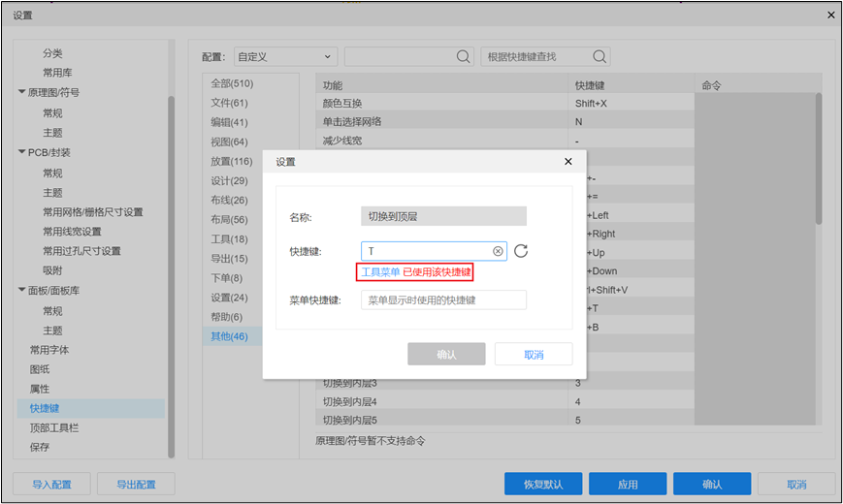Collapse the PCB/封装 tree section
Viewport: 843px width, 504px height.
tap(22, 152)
